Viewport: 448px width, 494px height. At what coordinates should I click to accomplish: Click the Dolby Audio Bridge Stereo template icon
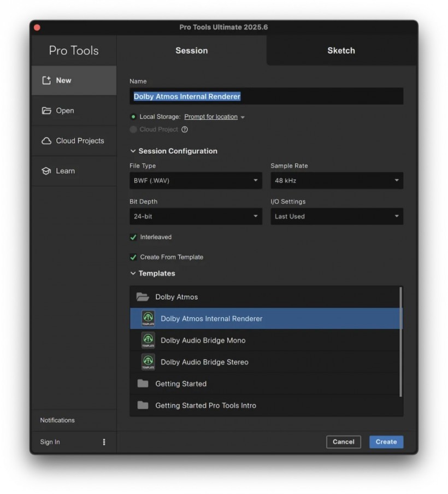(148, 362)
